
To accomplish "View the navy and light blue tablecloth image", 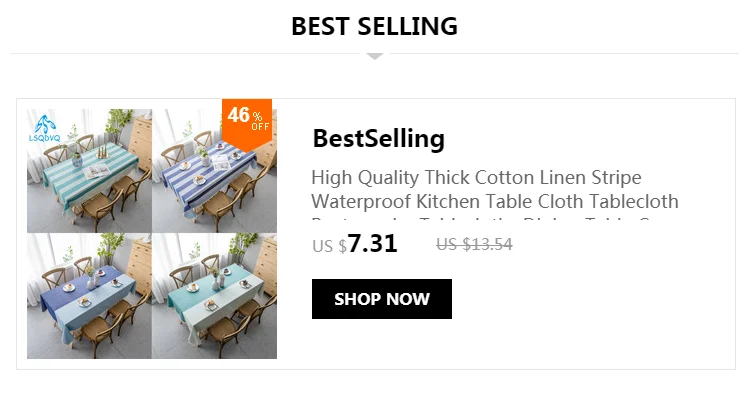I will (89, 296).
